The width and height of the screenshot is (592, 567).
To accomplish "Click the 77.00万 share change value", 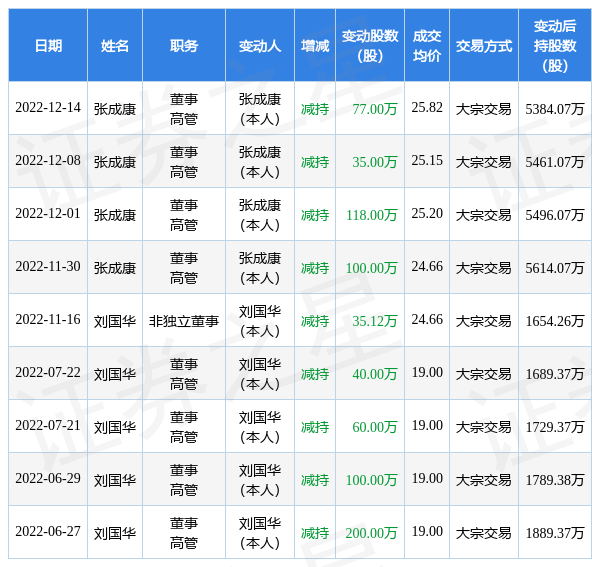I will pyautogui.click(x=375, y=109).
